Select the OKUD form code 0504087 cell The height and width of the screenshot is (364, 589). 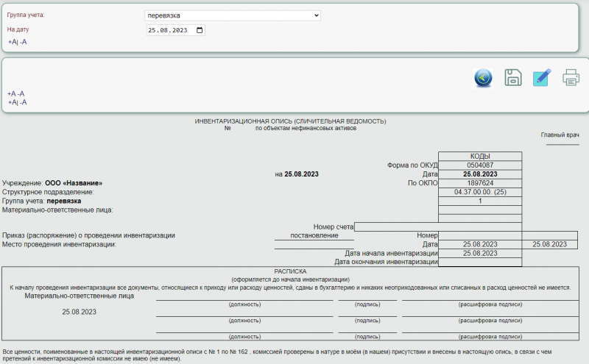480,165
